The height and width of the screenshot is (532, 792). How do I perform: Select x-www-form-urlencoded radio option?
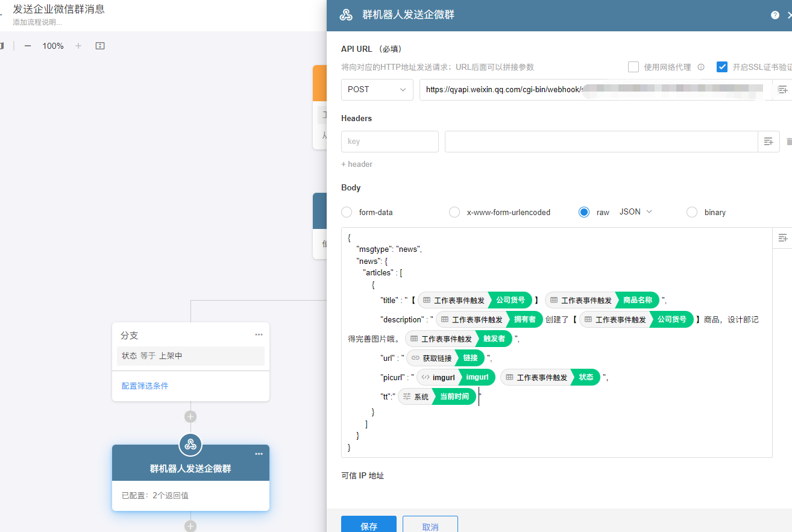[454, 212]
